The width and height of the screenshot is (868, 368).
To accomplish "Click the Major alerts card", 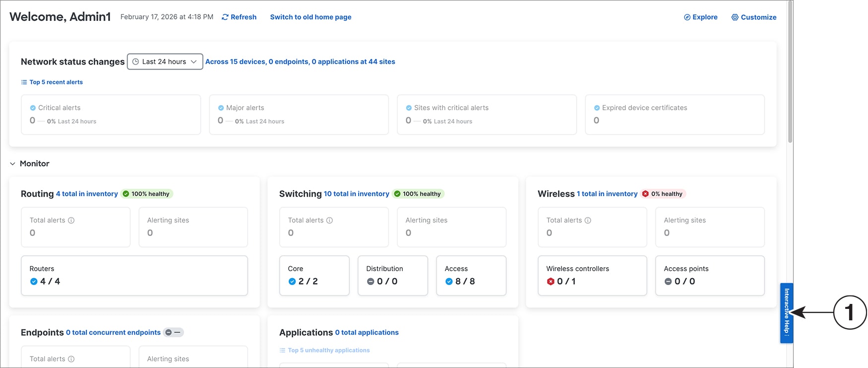I will 299,115.
